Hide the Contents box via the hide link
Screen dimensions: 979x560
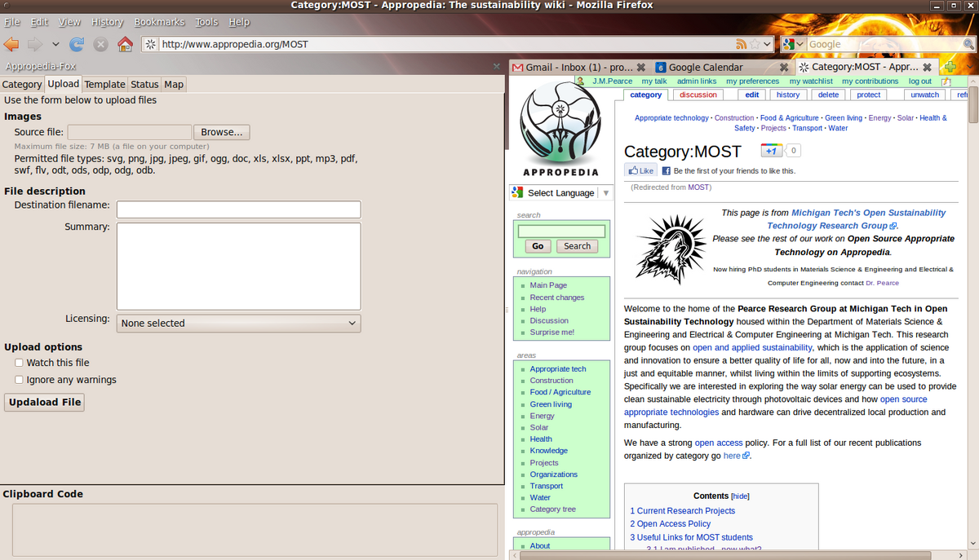pos(740,496)
